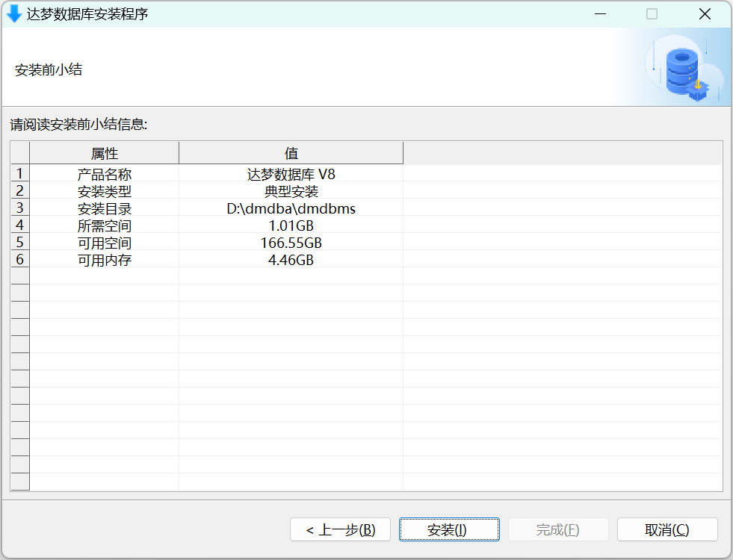Screen dimensions: 733x560
Task: Close the 达梦数据库安装程序 window
Action: coord(705,14)
